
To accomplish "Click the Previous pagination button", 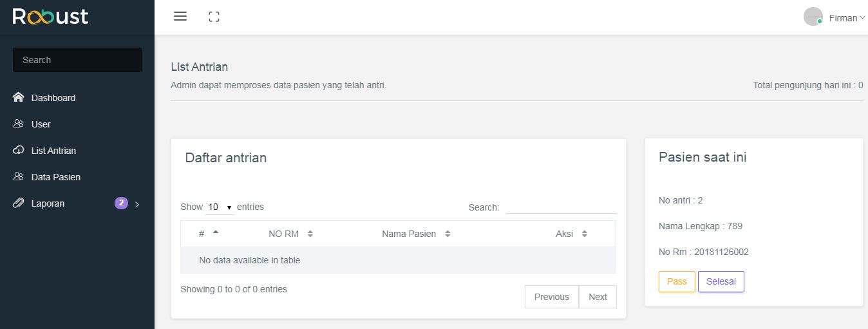I will (x=552, y=297).
